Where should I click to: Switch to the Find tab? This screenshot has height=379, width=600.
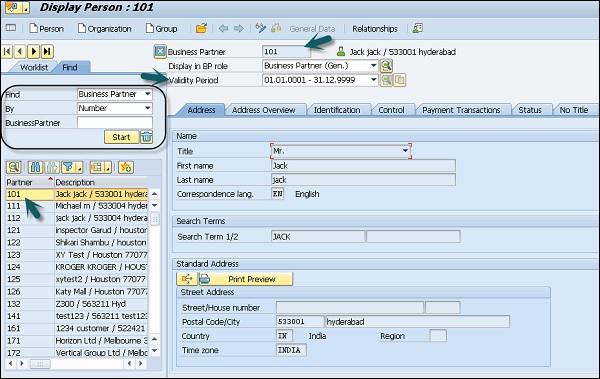[x=70, y=67]
